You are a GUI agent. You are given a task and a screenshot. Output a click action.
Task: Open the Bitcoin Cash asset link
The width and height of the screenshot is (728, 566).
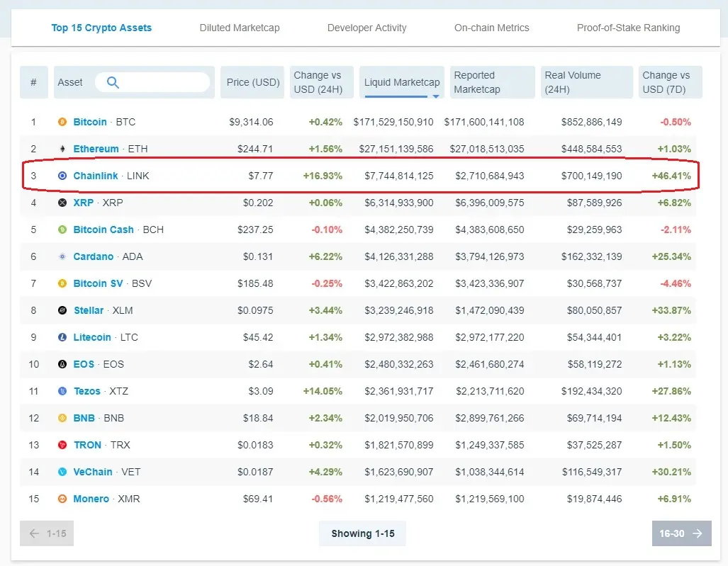(103, 230)
